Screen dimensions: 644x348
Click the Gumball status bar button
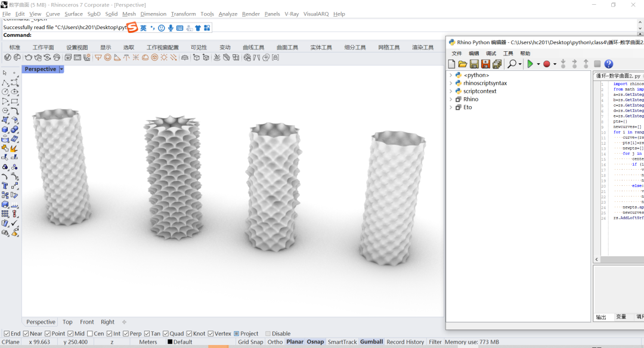(371, 342)
